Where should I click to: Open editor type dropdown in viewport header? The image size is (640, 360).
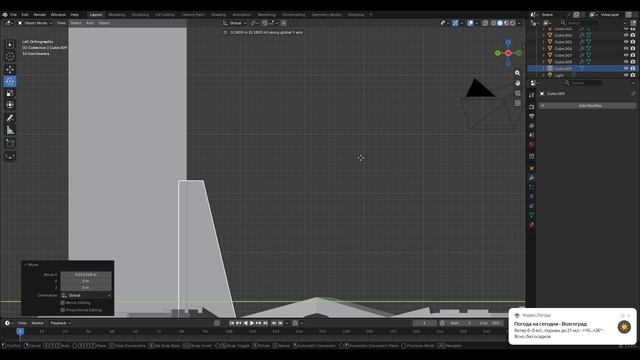coord(9,23)
